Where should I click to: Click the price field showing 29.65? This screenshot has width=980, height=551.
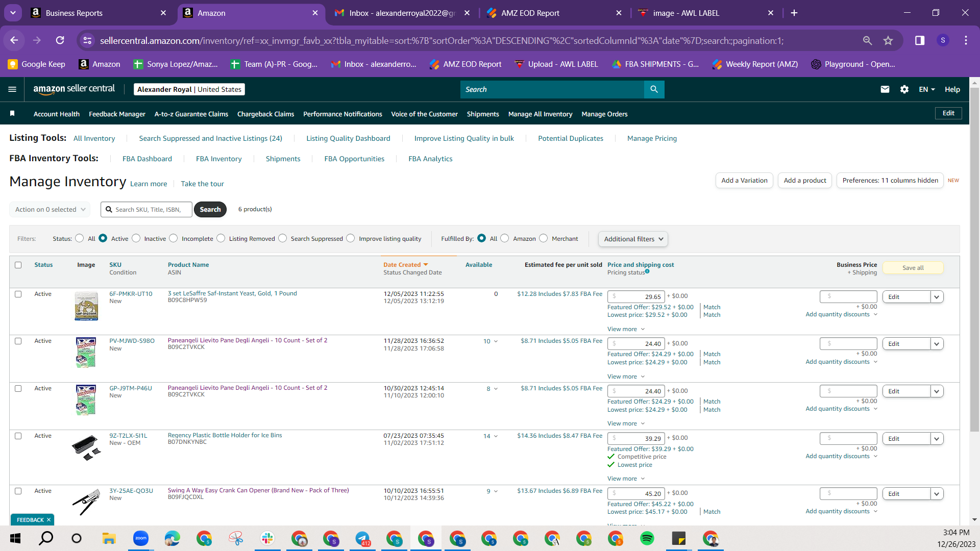click(x=636, y=297)
